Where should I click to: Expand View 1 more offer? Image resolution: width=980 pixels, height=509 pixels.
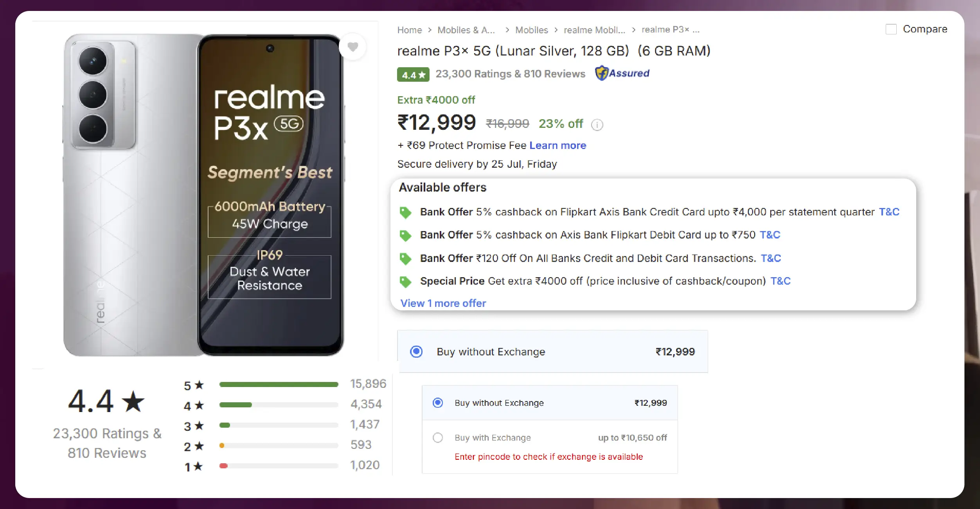(443, 303)
